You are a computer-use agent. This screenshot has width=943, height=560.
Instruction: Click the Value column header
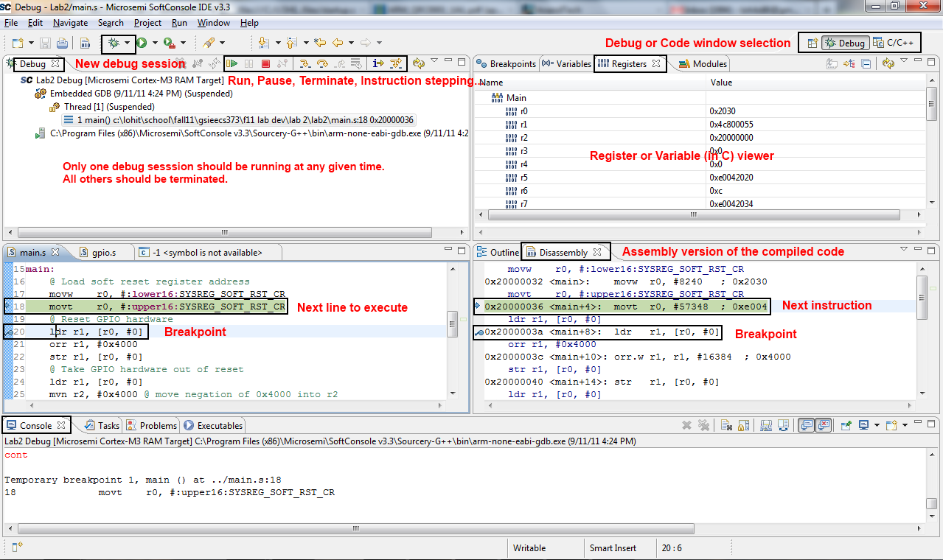click(816, 83)
